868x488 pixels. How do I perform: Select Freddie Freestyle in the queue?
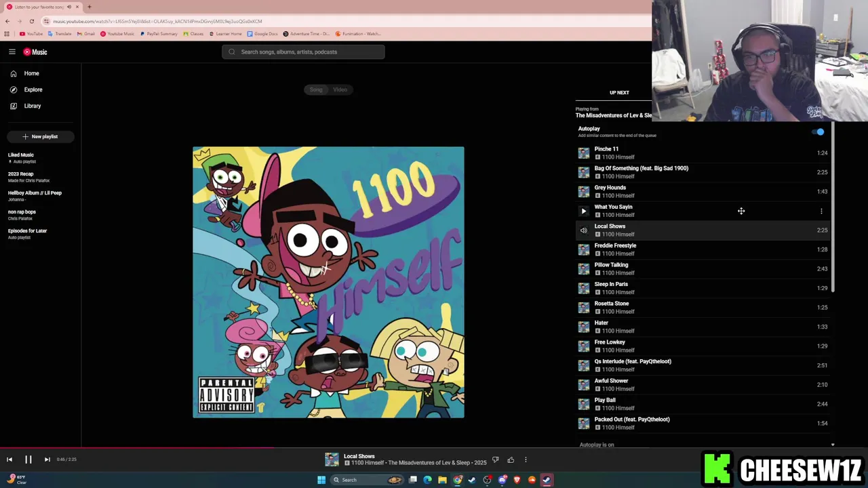pos(703,249)
